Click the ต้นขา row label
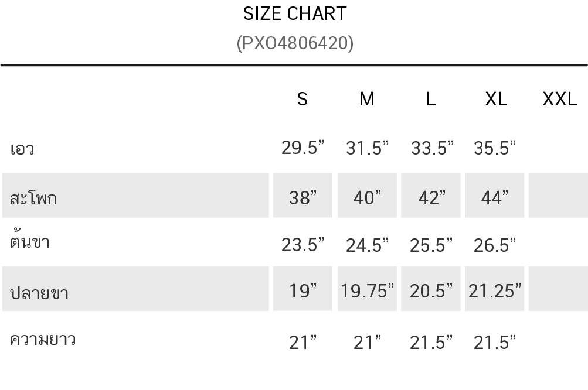This screenshot has height=390, width=588. click(x=30, y=240)
